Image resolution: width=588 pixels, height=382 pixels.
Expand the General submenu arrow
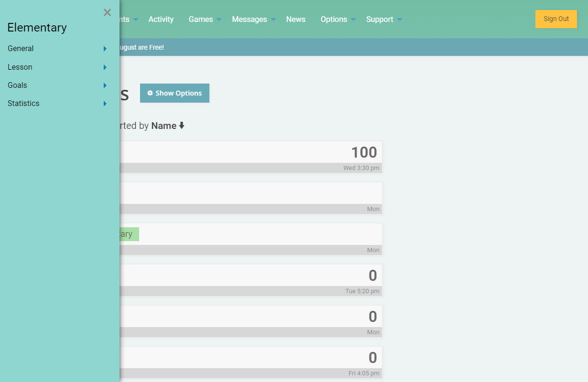105,49
